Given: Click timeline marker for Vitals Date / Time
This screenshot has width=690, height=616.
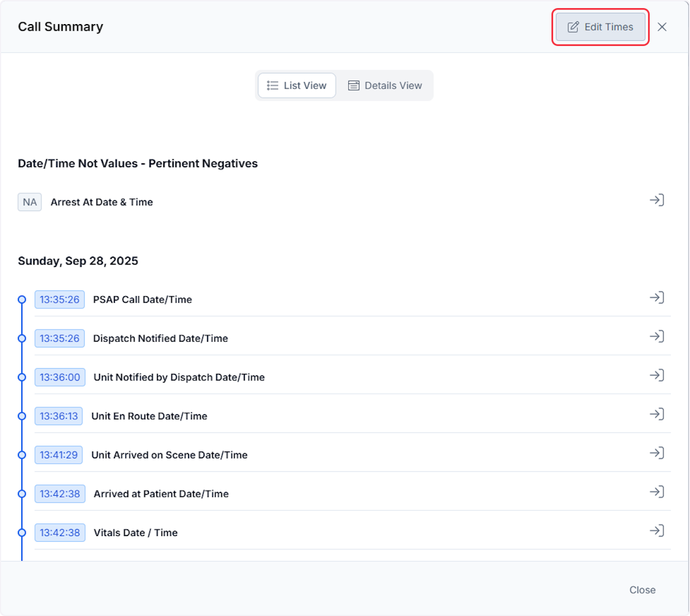Looking at the screenshot, I should [x=22, y=533].
